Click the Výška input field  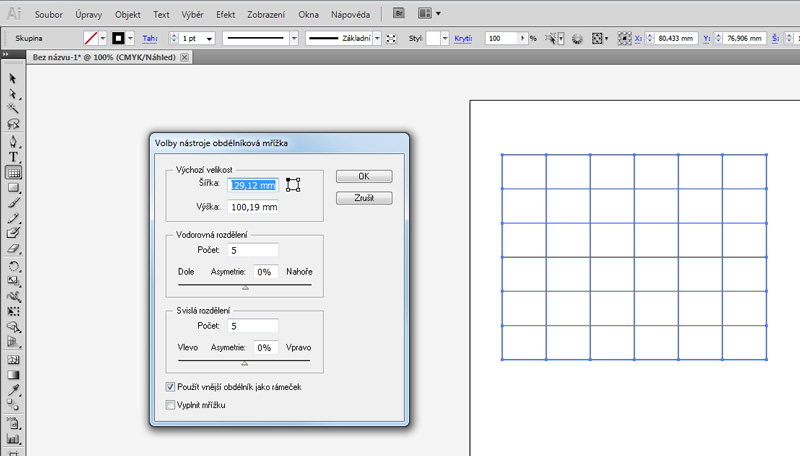[x=252, y=207]
